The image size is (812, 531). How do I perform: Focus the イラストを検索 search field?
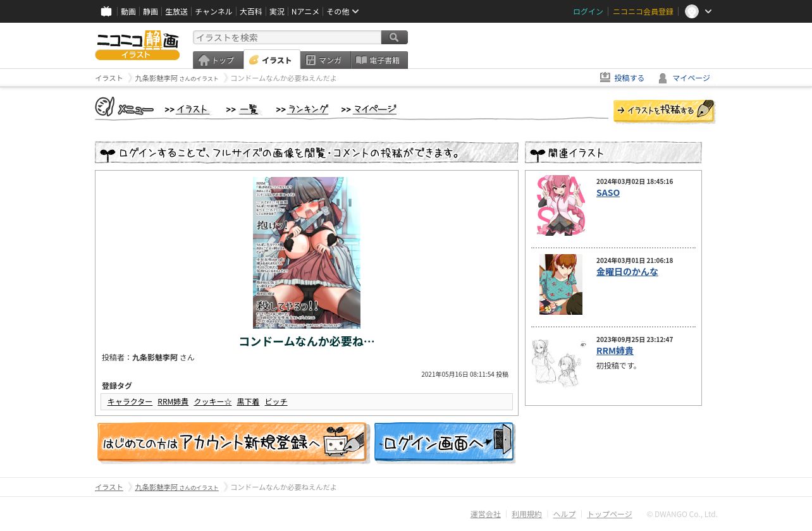click(287, 37)
